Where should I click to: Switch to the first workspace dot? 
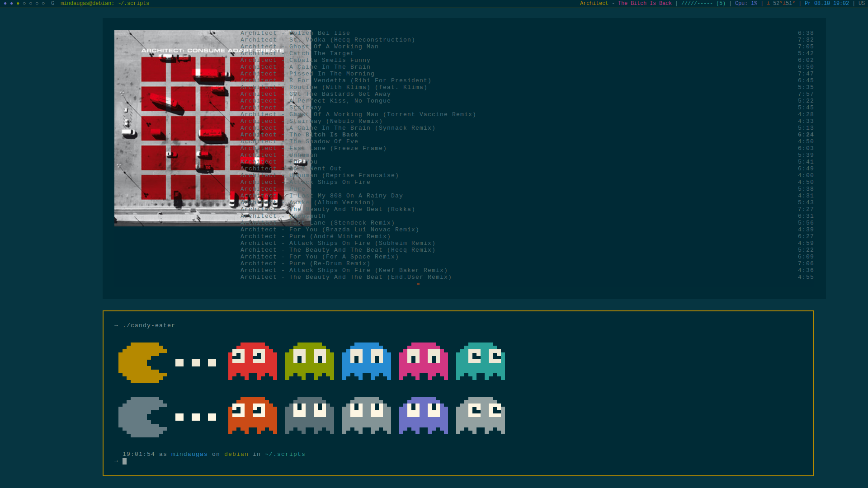tap(5, 4)
